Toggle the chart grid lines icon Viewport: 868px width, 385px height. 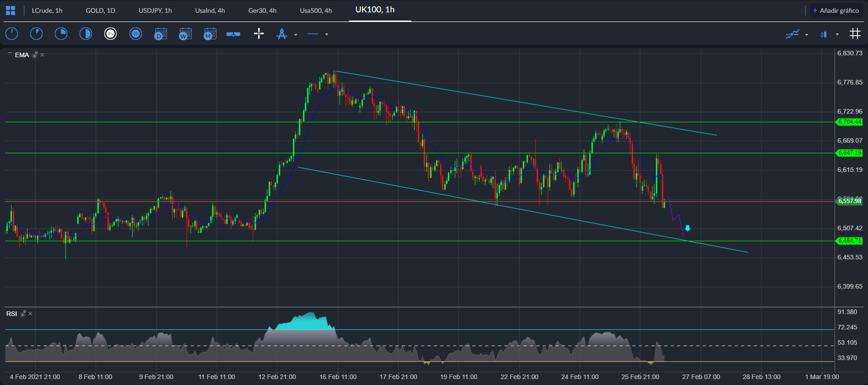(x=855, y=34)
